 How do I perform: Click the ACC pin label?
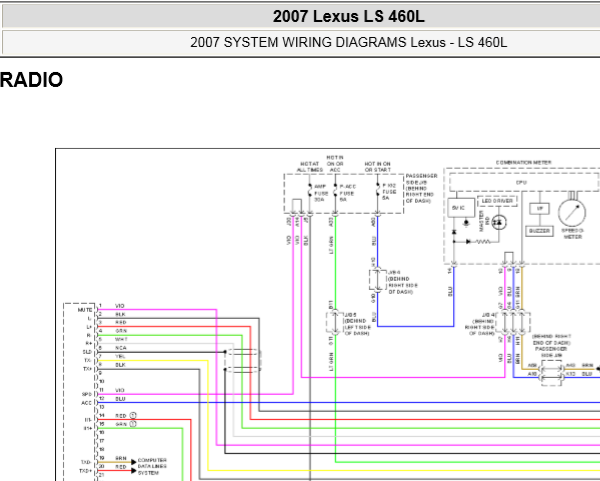[86, 403]
